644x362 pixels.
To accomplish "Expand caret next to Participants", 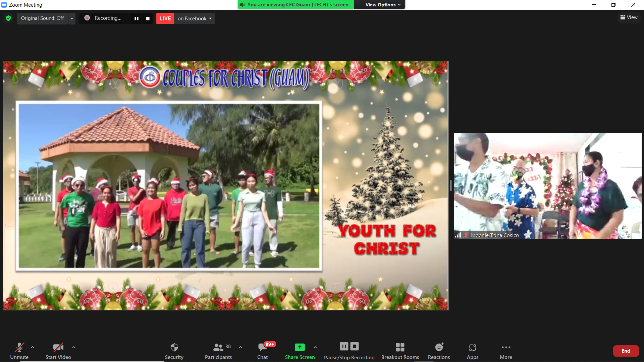I will [x=240, y=347].
